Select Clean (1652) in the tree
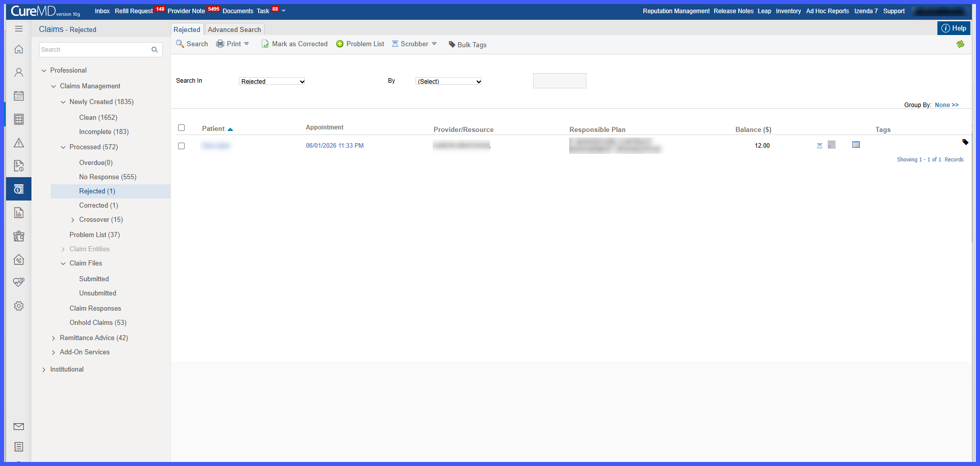Screen dimensions: 980x466 pos(98,118)
